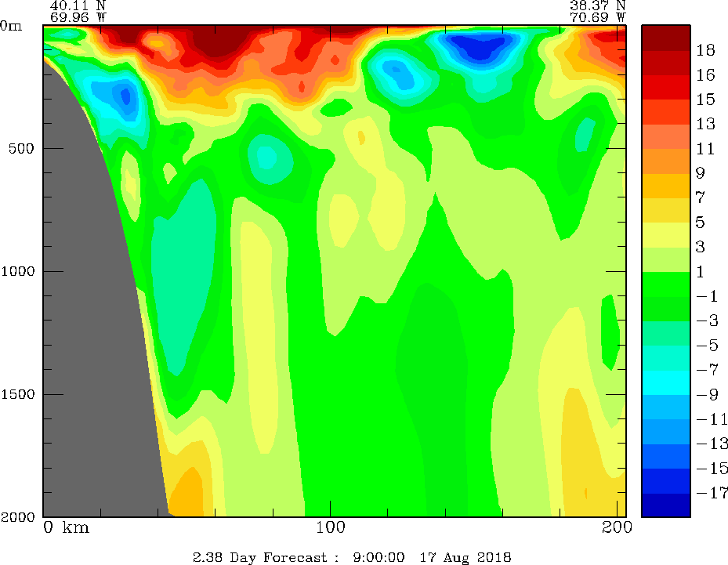
Task: Click the '69.96 W' start longitude label
Action: [x=78, y=18]
